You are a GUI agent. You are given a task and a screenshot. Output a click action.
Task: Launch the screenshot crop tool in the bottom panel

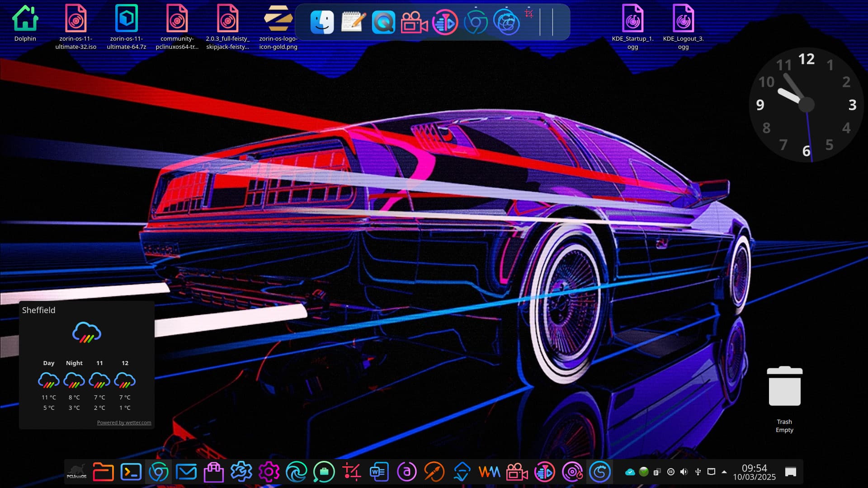point(352,472)
